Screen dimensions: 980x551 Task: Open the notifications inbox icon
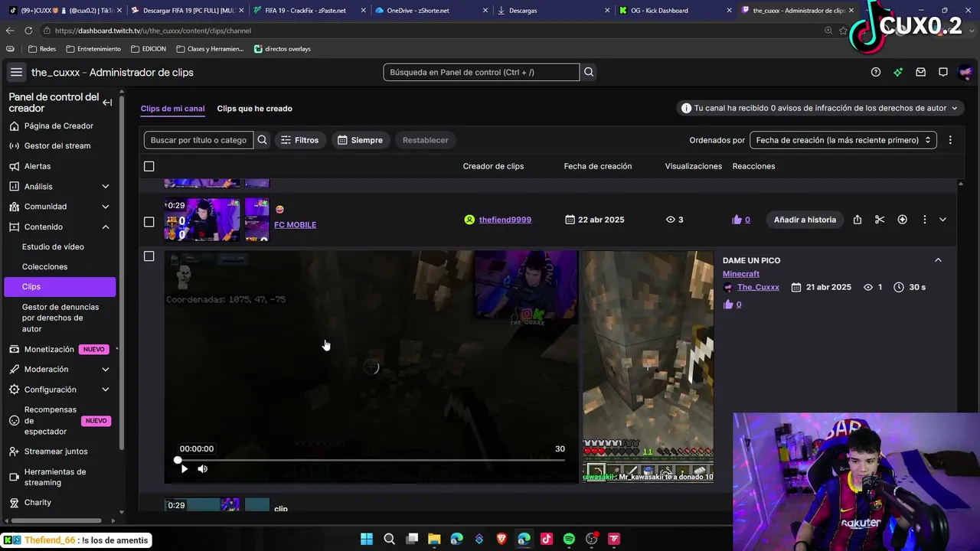pos(921,72)
